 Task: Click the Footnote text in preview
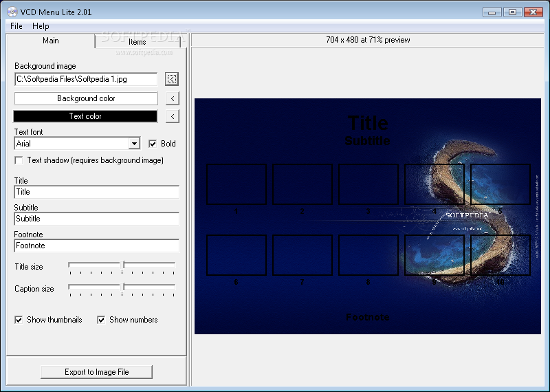(368, 317)
